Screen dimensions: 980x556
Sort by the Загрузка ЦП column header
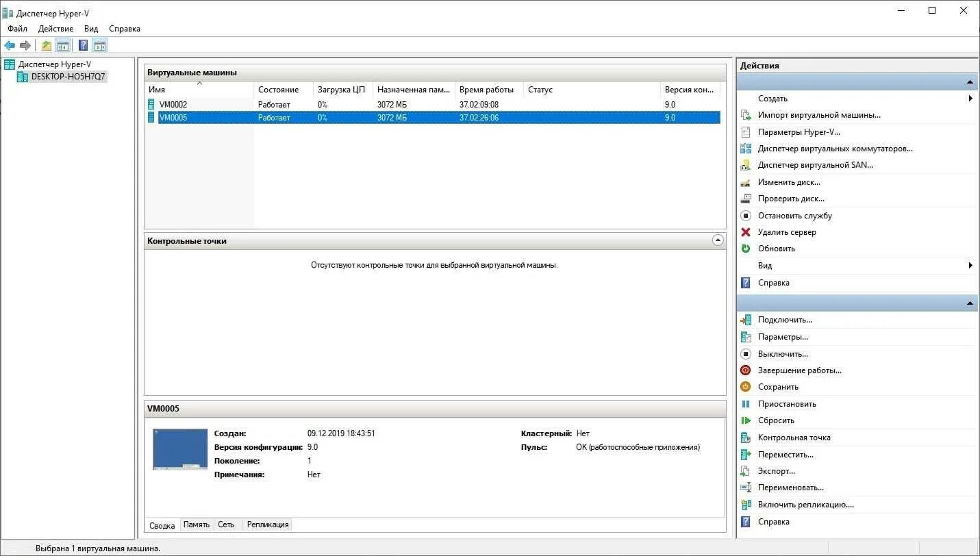(343, 90)
